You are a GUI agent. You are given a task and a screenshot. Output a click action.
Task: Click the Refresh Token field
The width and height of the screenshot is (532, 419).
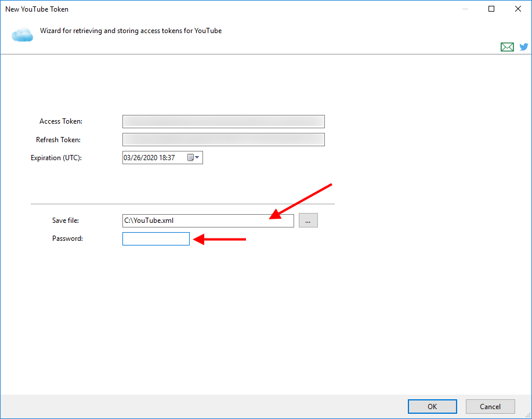[223, 139]
